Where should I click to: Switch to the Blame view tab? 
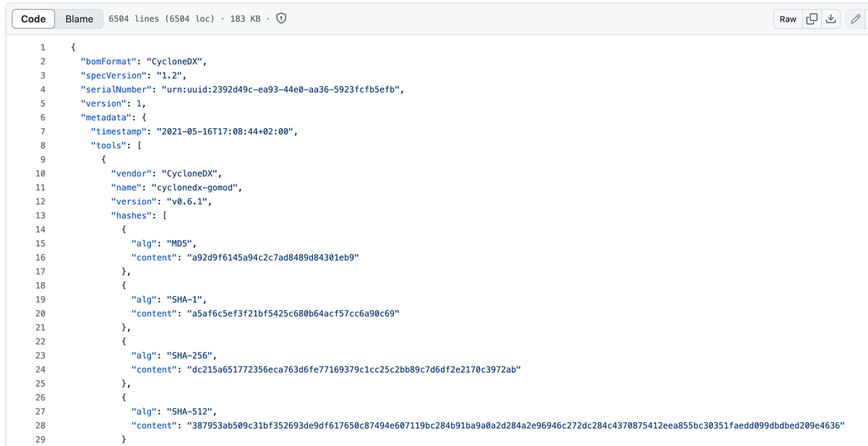79,19
